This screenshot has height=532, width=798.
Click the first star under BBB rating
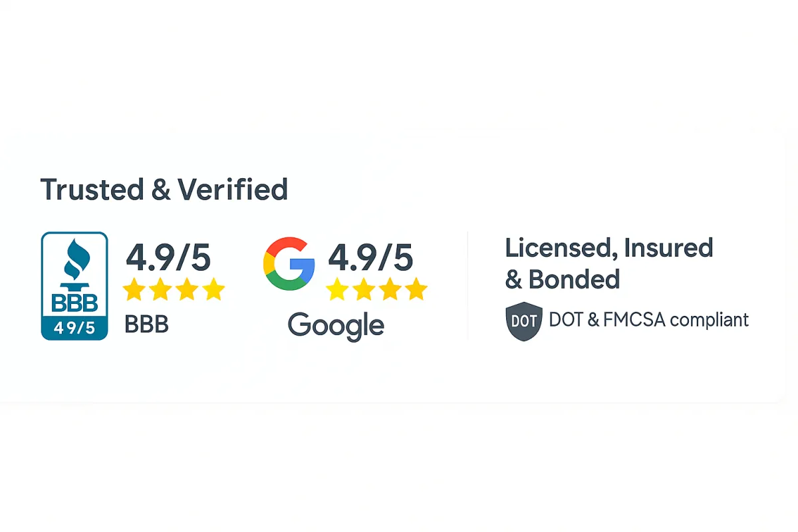[134, 290]
